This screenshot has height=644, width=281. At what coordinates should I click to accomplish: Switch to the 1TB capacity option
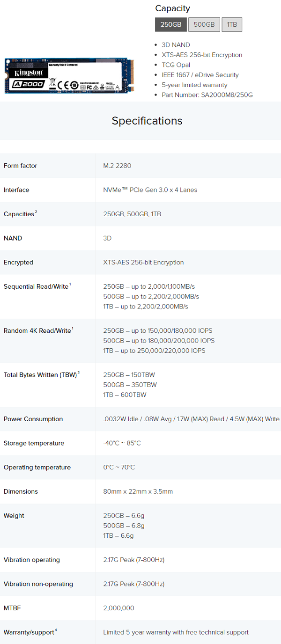[x=232, y=24]
